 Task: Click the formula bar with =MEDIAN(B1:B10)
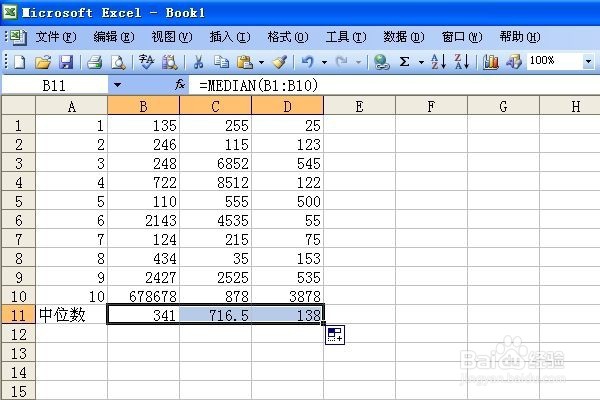coord(394,85)
